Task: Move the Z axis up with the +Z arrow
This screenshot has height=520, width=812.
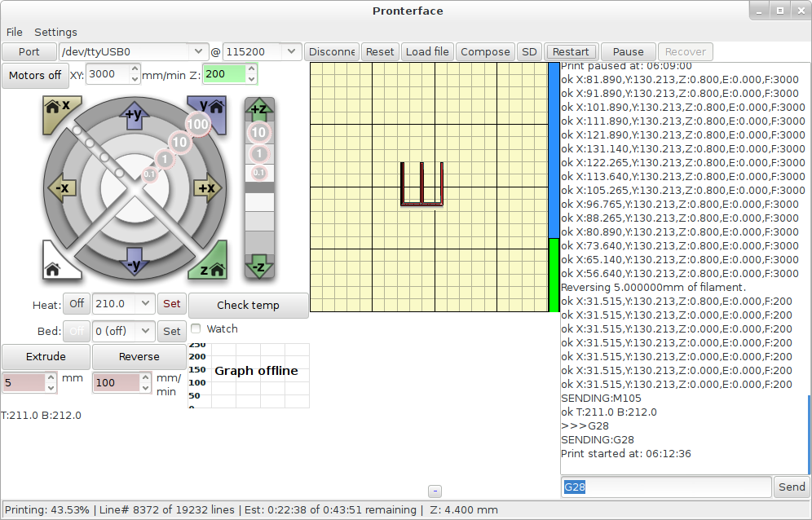Action: pyautogui.click(x=259, y=110)
